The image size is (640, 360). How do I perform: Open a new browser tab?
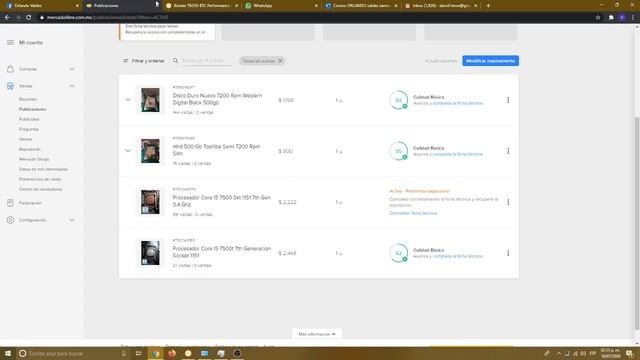(x=488, y=6)
